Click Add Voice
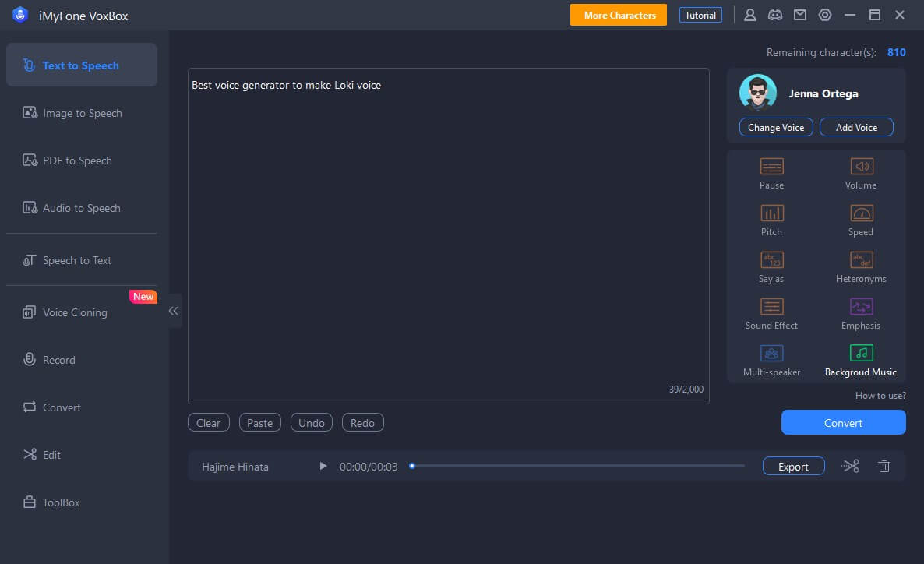 coord(856,127)
